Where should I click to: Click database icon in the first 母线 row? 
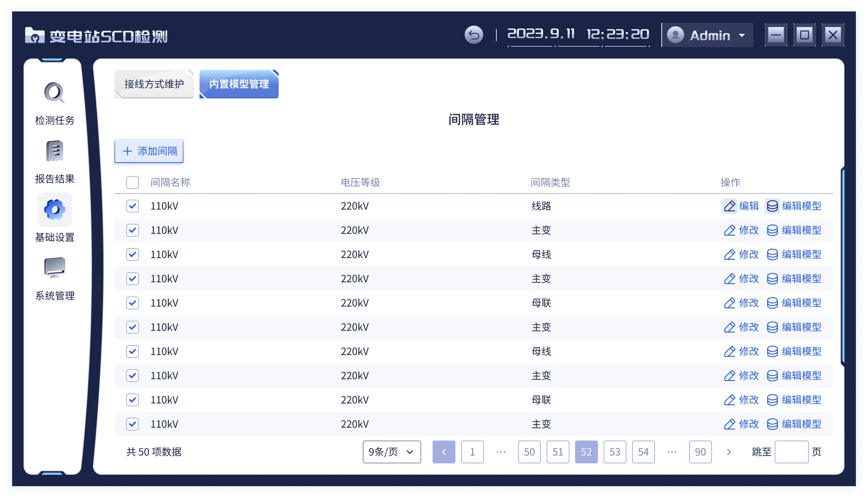tap(772, 254)
